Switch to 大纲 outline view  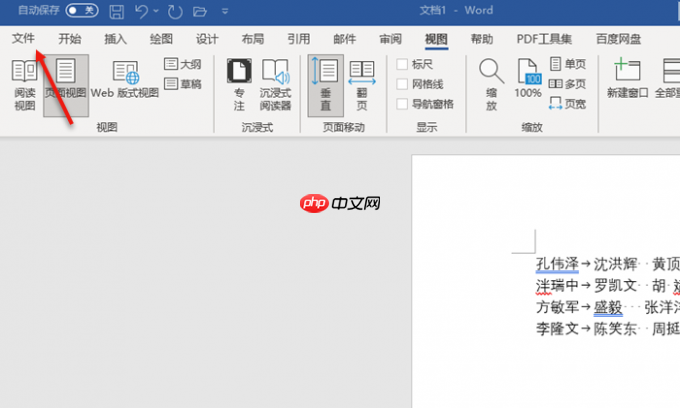click(x=183, y=64)
